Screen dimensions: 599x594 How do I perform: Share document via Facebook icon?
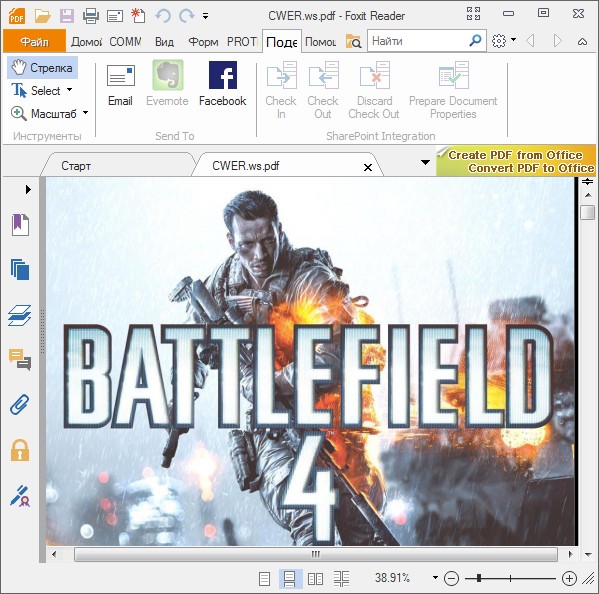[x=223, y=84]
